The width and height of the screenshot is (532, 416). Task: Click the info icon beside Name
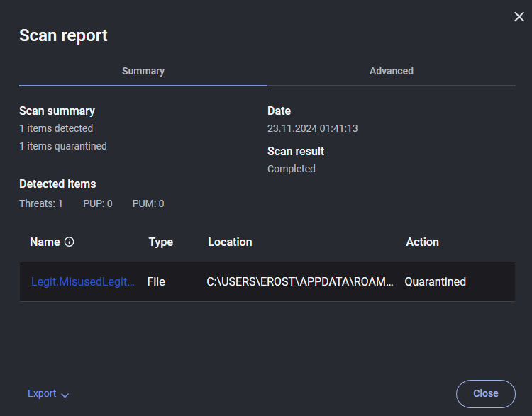(x=70, y=242)
